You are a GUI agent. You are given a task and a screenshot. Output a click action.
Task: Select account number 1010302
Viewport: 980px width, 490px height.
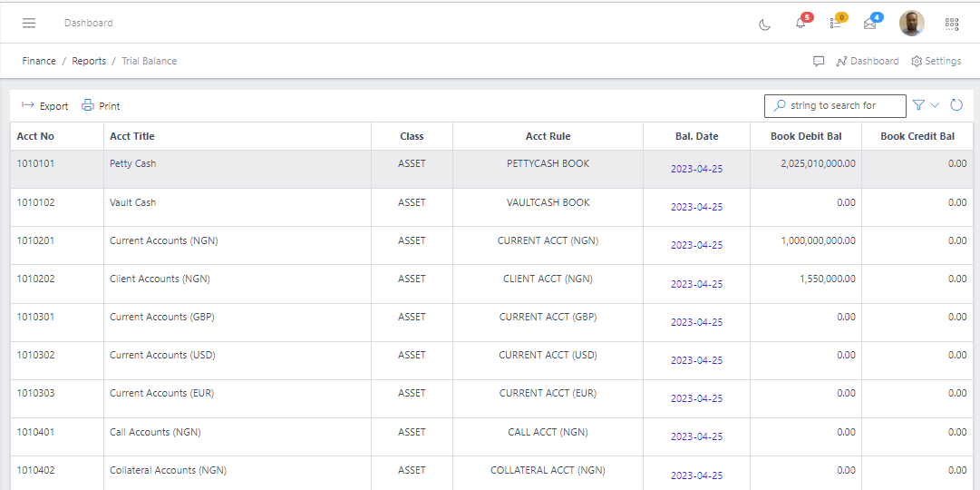[35, 356]
